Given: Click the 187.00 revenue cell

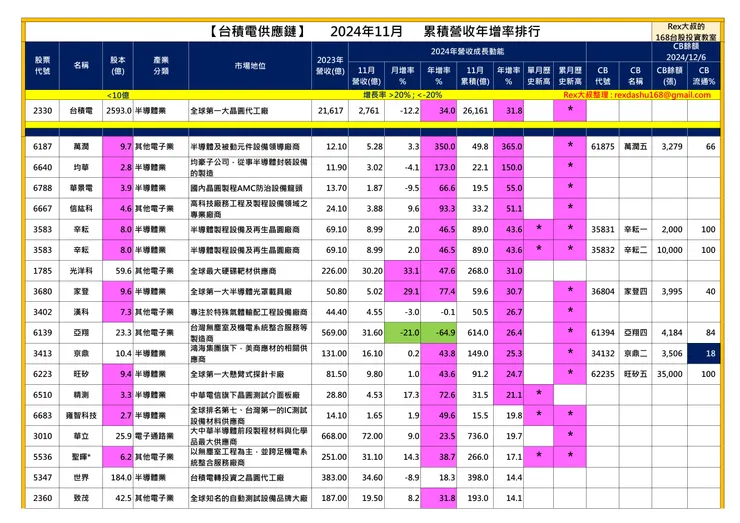Looking at the screenshot, I should (x=330, y=498).
